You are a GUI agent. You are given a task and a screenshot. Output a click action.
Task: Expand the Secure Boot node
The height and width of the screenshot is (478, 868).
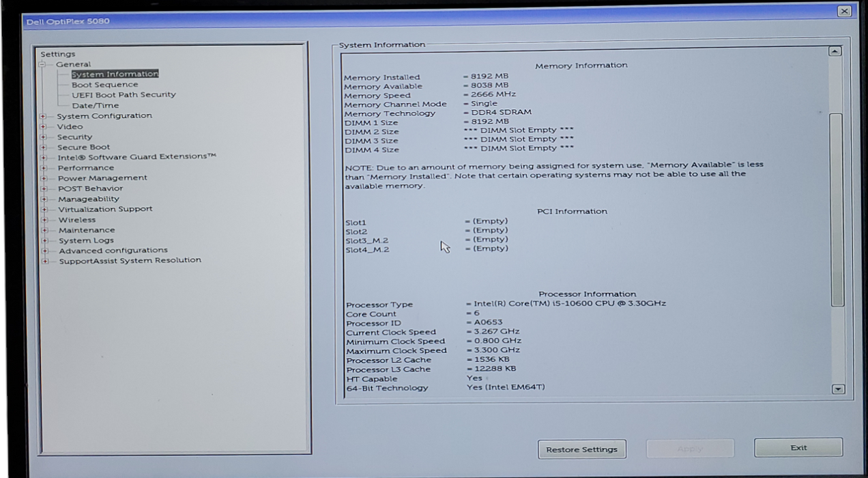click(44, 147)
